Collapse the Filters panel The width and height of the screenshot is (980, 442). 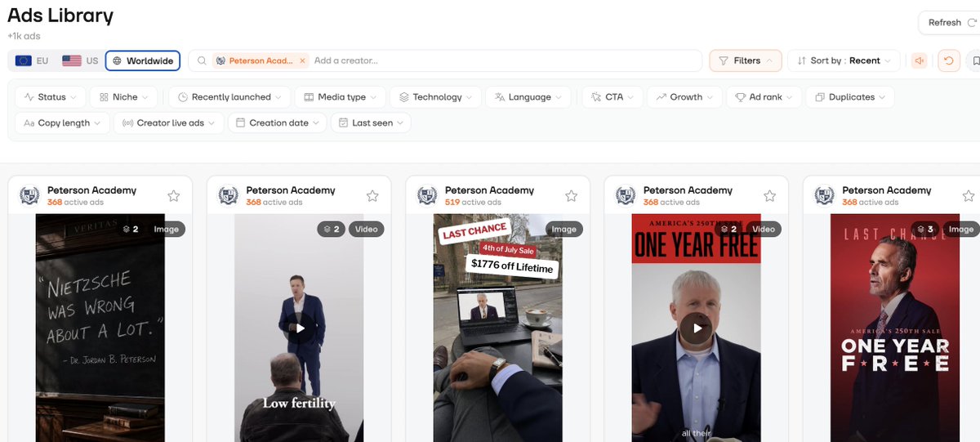pos(745,60)
